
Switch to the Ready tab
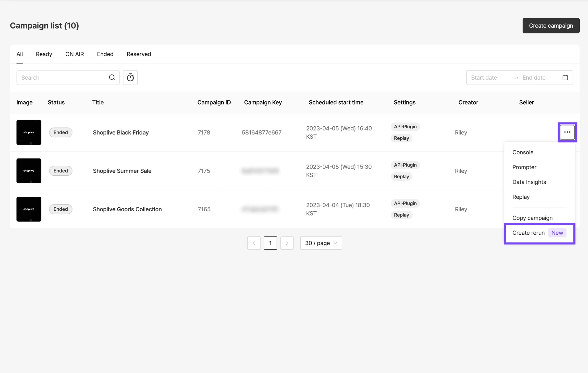[x=44, y=54]
